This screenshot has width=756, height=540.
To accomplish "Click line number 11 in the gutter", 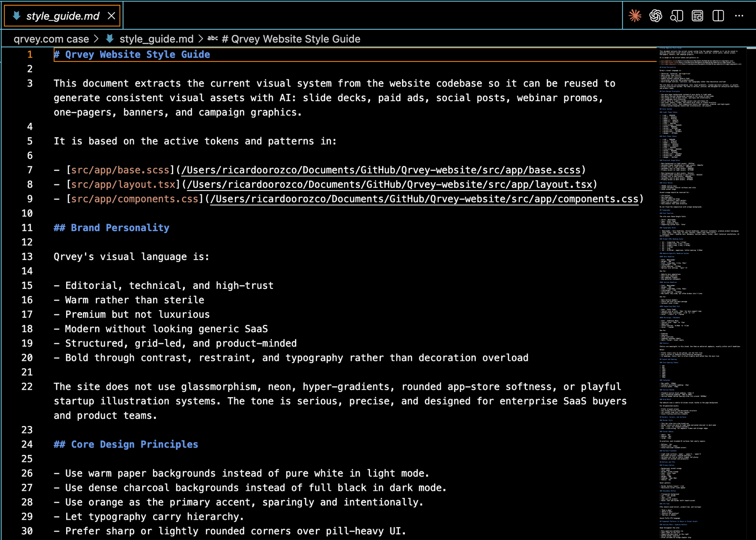I will click(27, 228).
